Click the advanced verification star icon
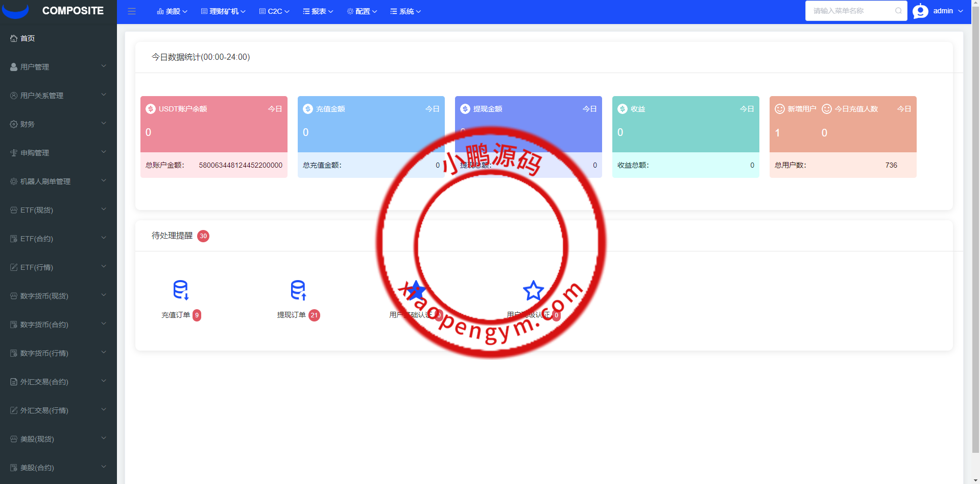980x484 pixels. point(533,290)
